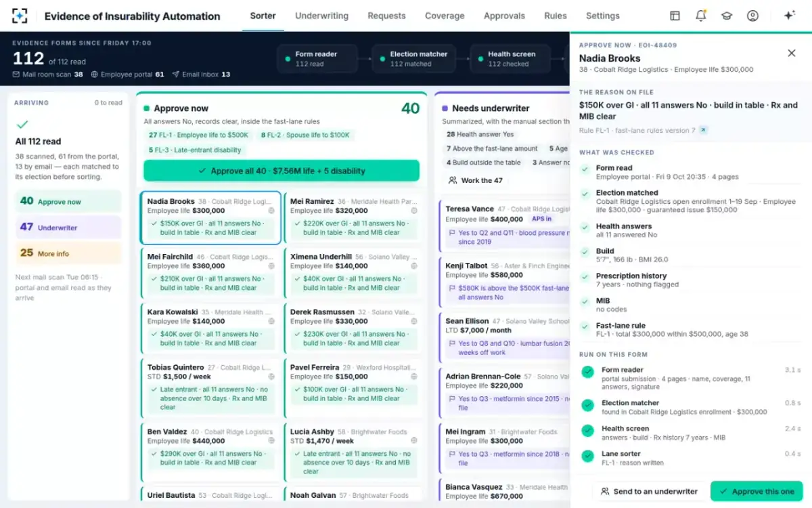Click the source icon on Lucia Ashby card
Screen dimensions: 812x508
tap(414, 441)
